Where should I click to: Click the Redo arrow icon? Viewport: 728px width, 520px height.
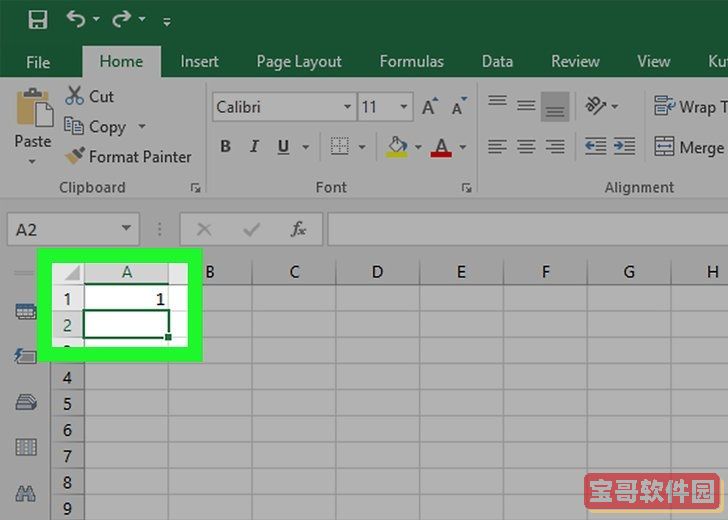pos(122,19)
